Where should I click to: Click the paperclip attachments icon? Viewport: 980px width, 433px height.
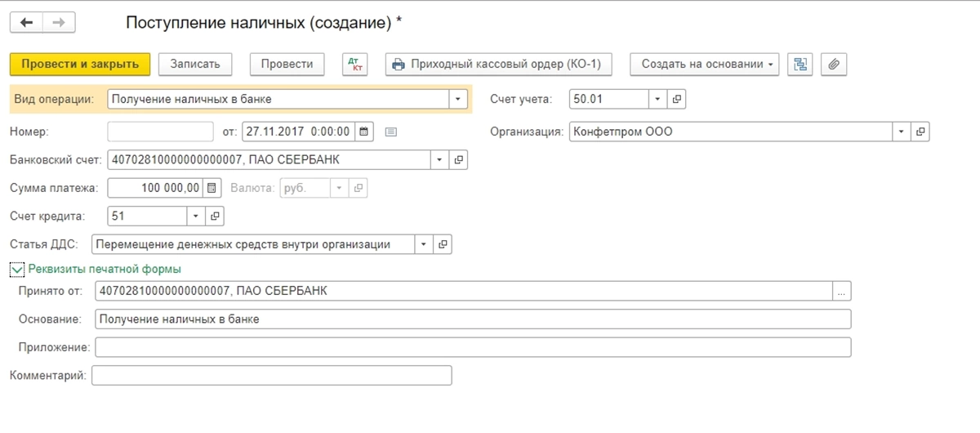click(833, 65)
